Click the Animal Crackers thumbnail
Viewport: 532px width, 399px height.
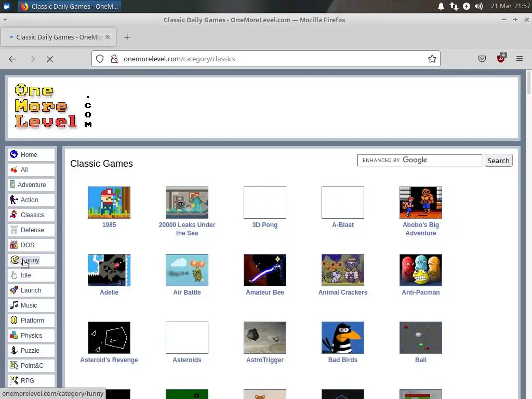point(343,270)
